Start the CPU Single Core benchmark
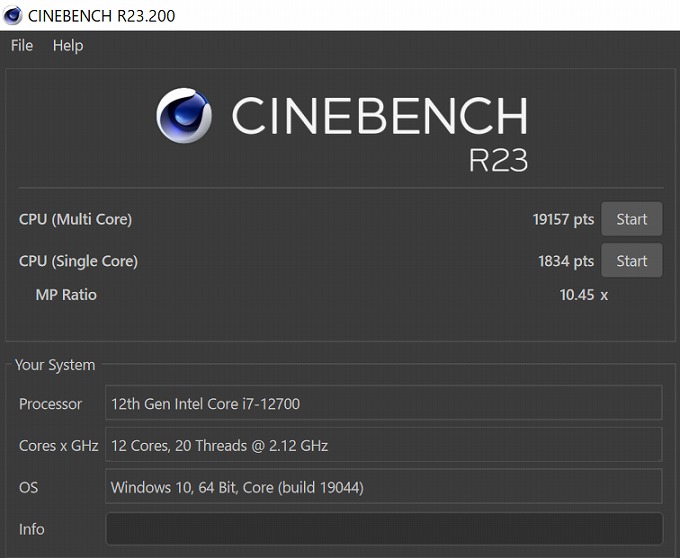The width and height of the screenshot is (680, 558). click(631, 261)
